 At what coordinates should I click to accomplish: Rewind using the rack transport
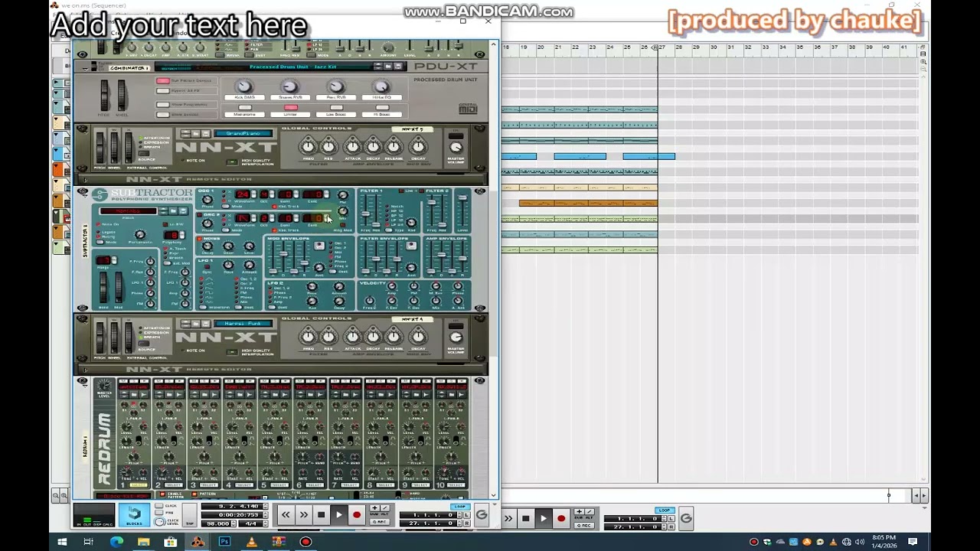[286, 514]
